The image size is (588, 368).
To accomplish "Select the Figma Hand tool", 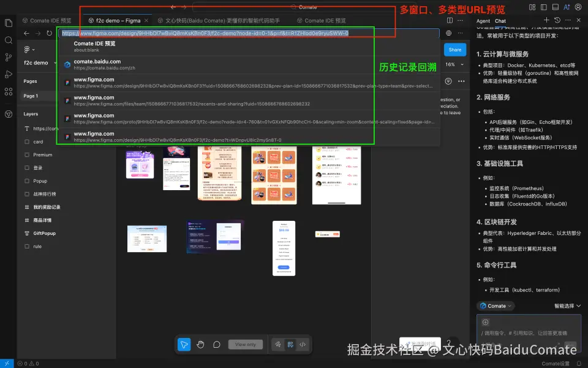I will click(200, 344).
